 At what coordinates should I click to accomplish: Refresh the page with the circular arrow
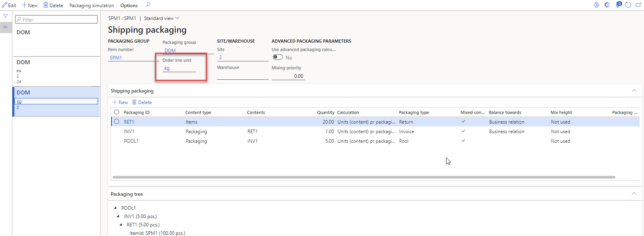point(628,5)
